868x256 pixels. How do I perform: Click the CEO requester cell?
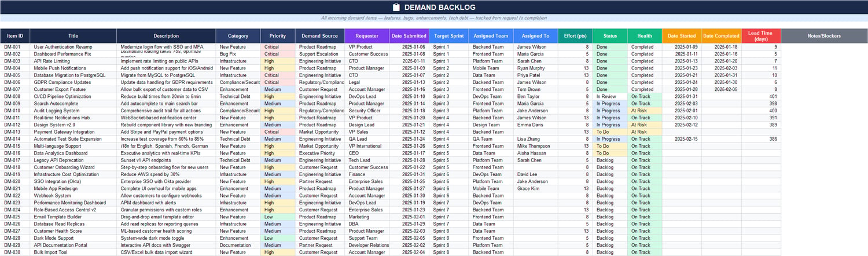(x=367, y=153)
